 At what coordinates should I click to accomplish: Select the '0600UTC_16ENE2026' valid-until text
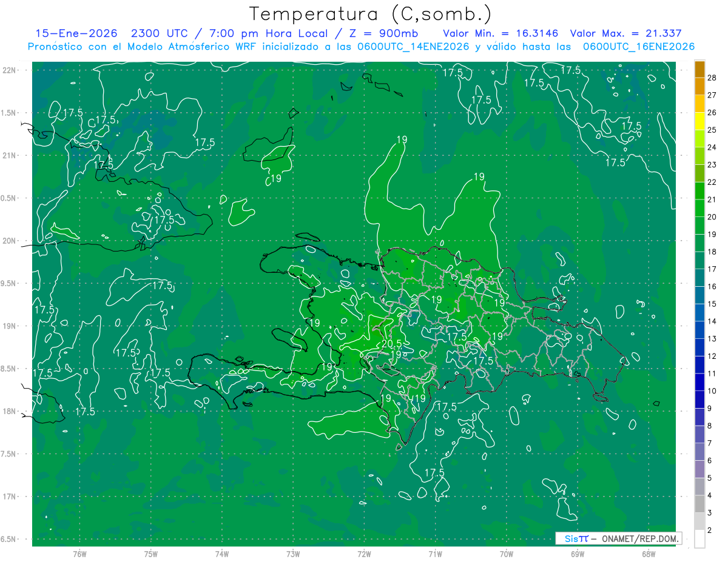[x=638, y=47]
